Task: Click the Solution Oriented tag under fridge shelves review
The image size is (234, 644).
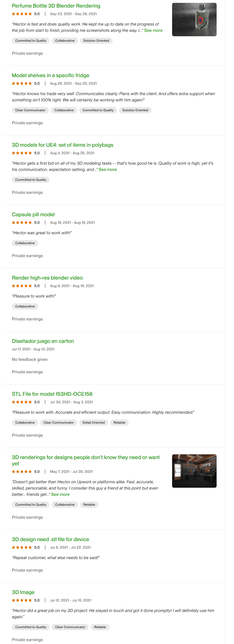Action: [x=135, y=110]
